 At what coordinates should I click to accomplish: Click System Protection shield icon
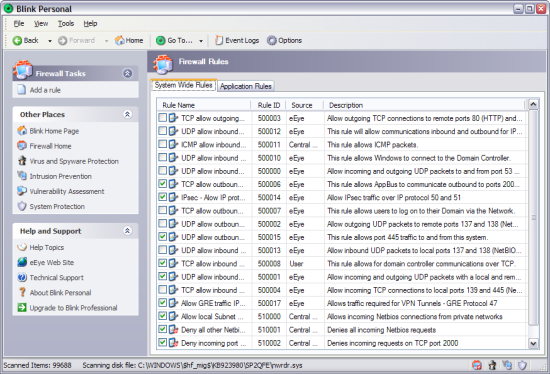tap(22, 206)
